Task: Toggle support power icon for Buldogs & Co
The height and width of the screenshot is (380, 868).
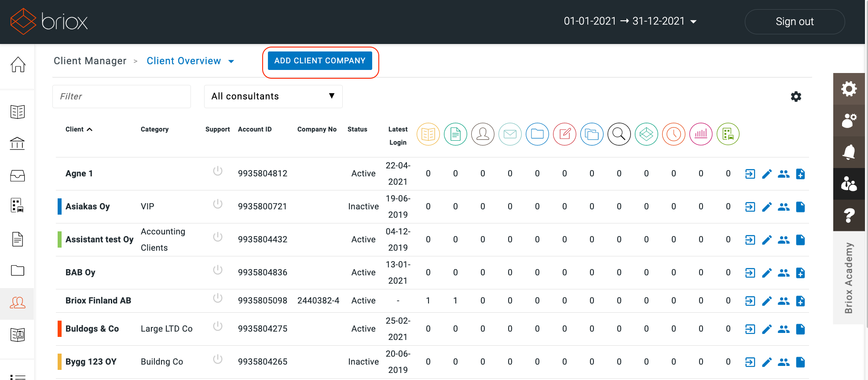Action: click(218, 326)
